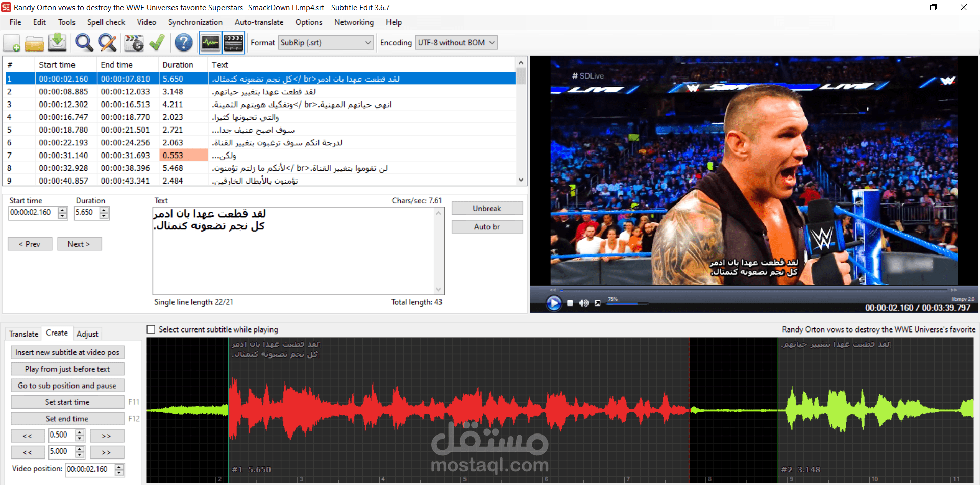Go to next subtitle with Next button
980x485 pixels.
click(x=79, y=244)
